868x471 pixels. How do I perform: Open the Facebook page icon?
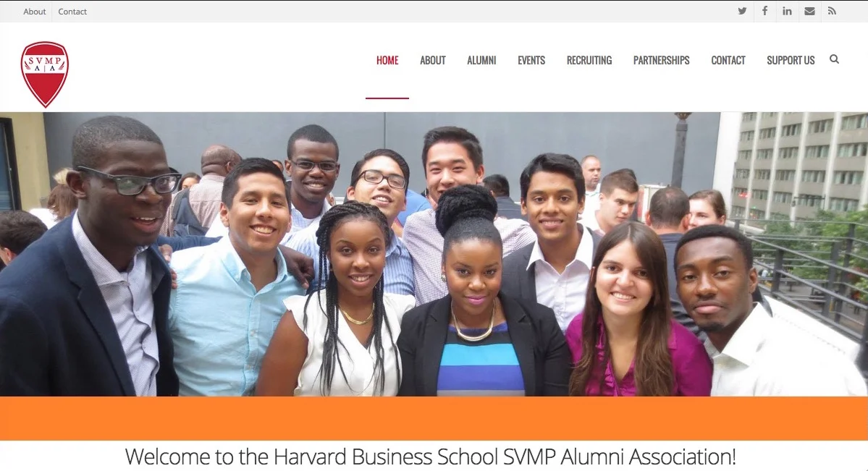[x=764, y=11]
